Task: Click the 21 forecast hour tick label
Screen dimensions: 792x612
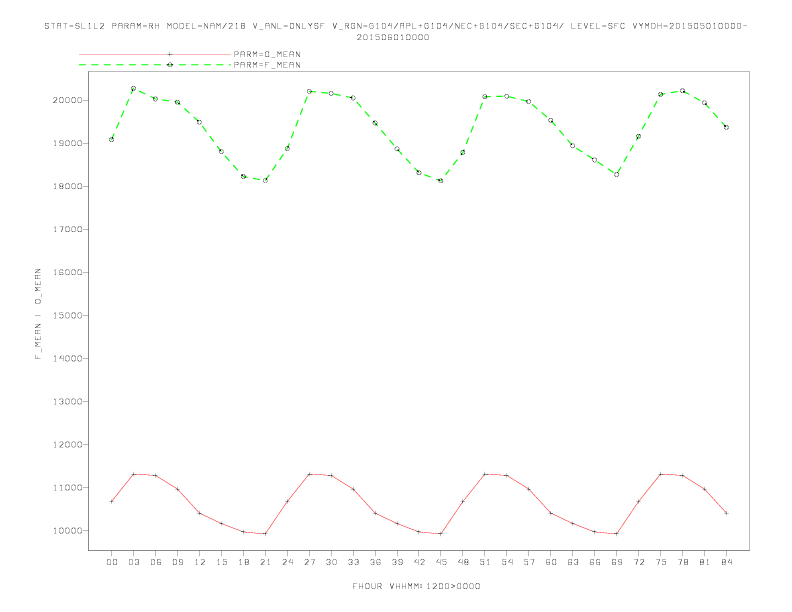Action: (265, 562)
